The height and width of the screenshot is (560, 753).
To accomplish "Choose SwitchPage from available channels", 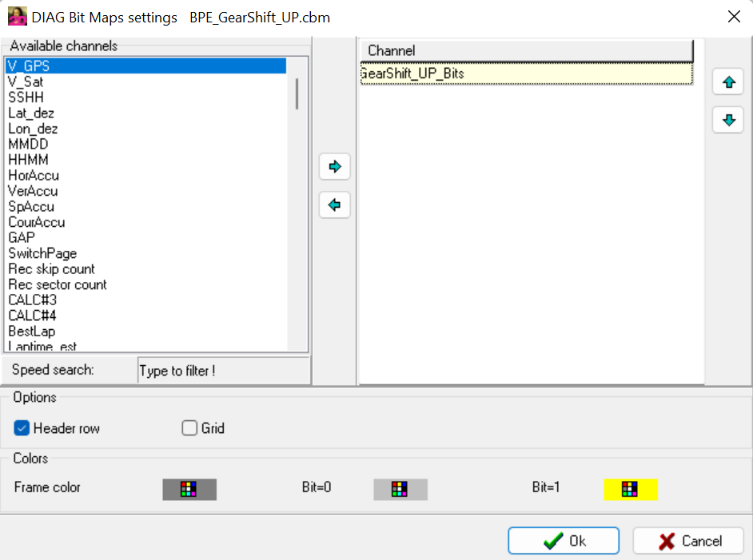I will click(42, 253).
